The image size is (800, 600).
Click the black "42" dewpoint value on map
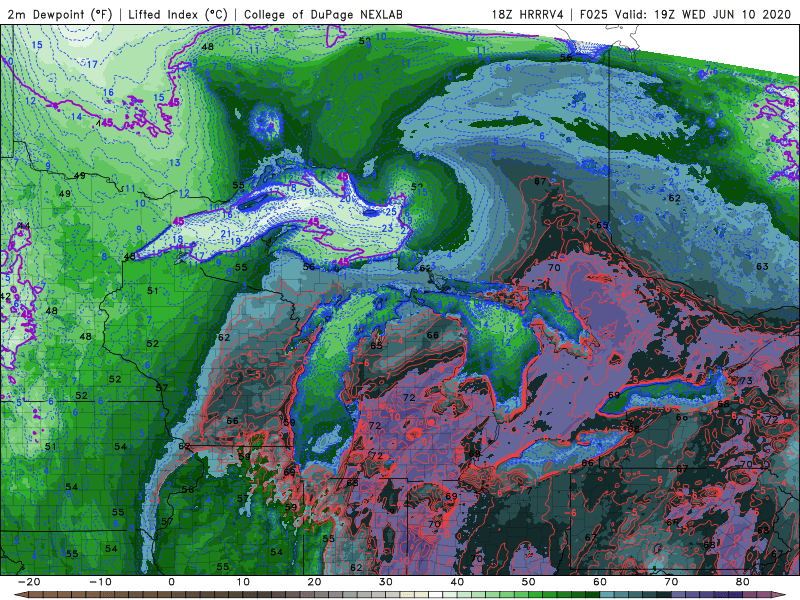(x=6, y=296)
